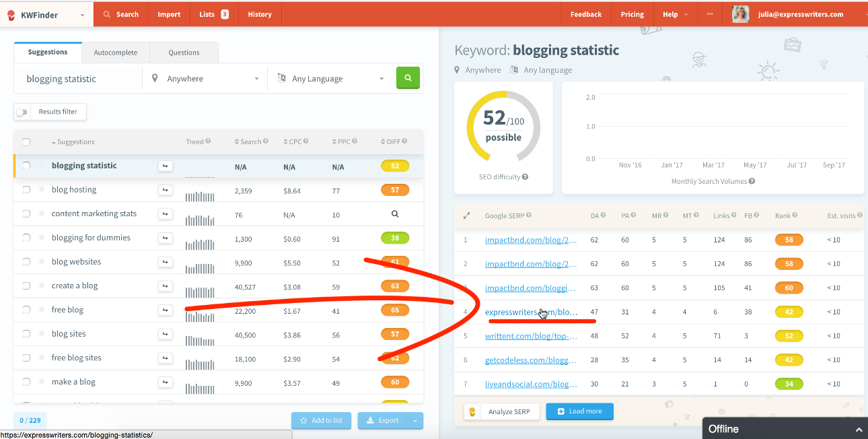
Task: Click the keyword search input field
Action: tap(78, 78)
